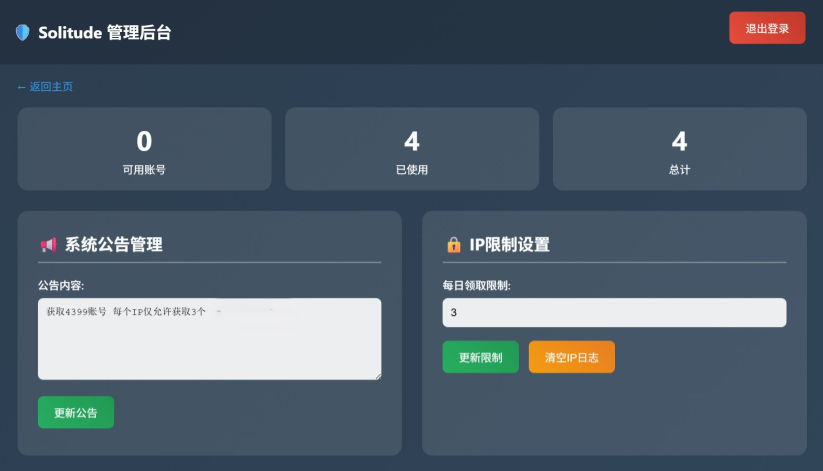The height and width of the screenshot is (471, 823).
Task: Click the 退出登录 logout button
Action: (x=767, y=29)
